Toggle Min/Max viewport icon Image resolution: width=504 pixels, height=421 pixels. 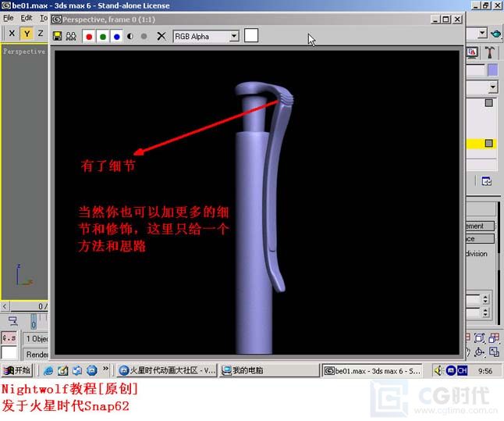click(x=494, y=351)
